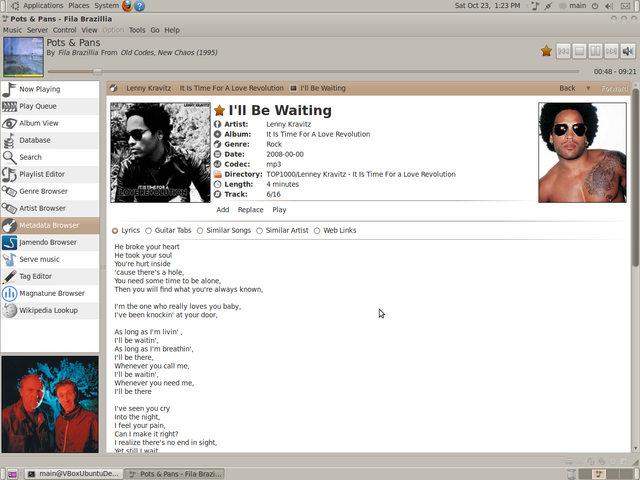
Task: Open Wikipedia Lookup
Action: [x=50, y=310]
